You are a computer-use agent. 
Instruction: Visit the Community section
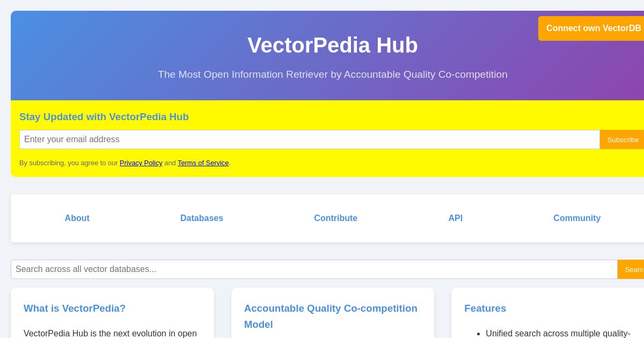pyautogui.click(x=577, y=218)
